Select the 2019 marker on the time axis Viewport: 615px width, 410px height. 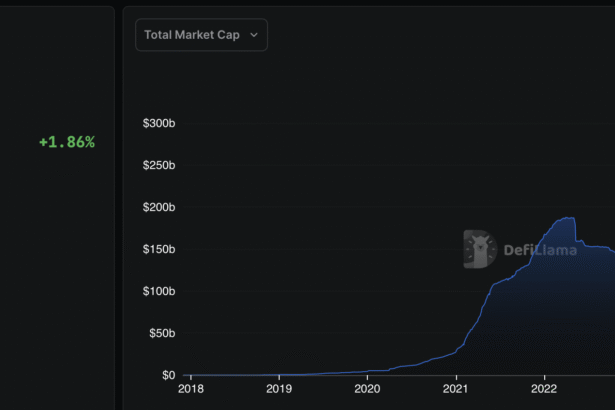(279, 388)
